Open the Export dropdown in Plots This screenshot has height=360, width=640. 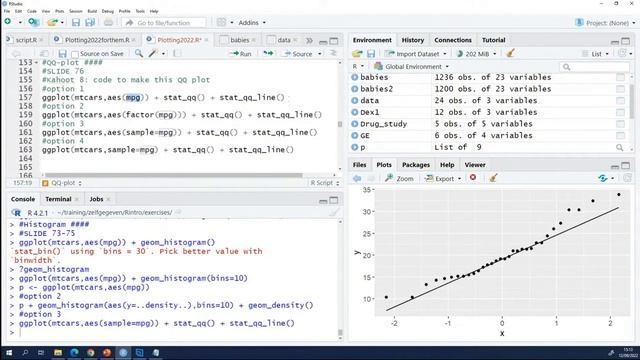(443, 178)
